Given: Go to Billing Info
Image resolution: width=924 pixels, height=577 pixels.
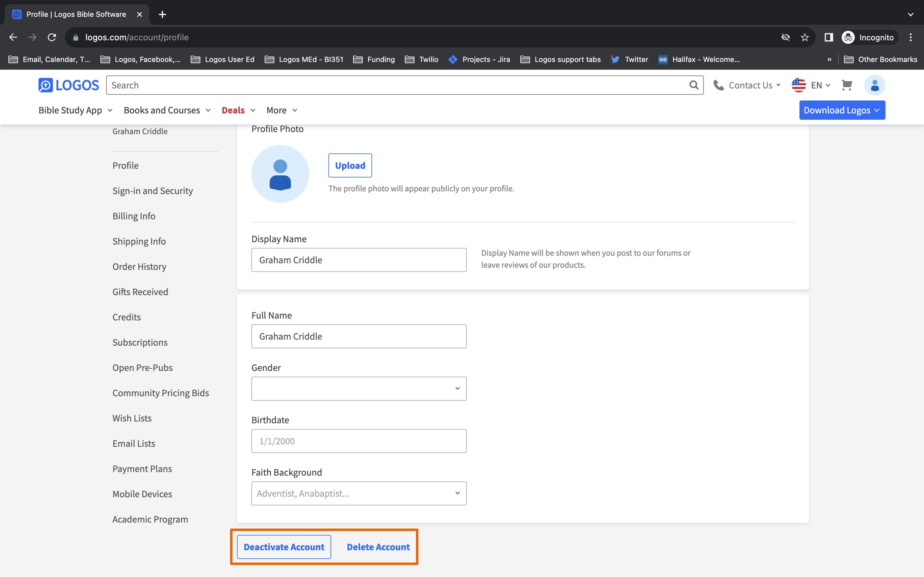Looking at the screenshot, I should click(134, 216).
